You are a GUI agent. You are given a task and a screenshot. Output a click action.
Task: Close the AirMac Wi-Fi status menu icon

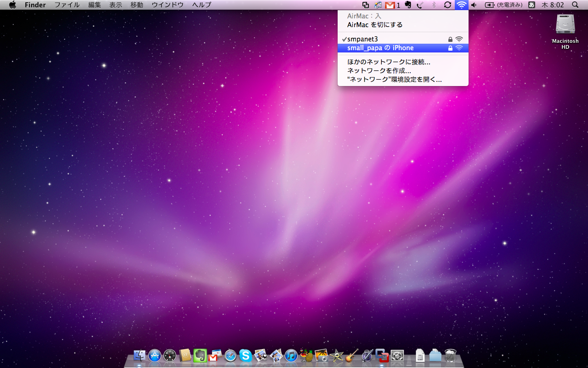coord(462,5)
